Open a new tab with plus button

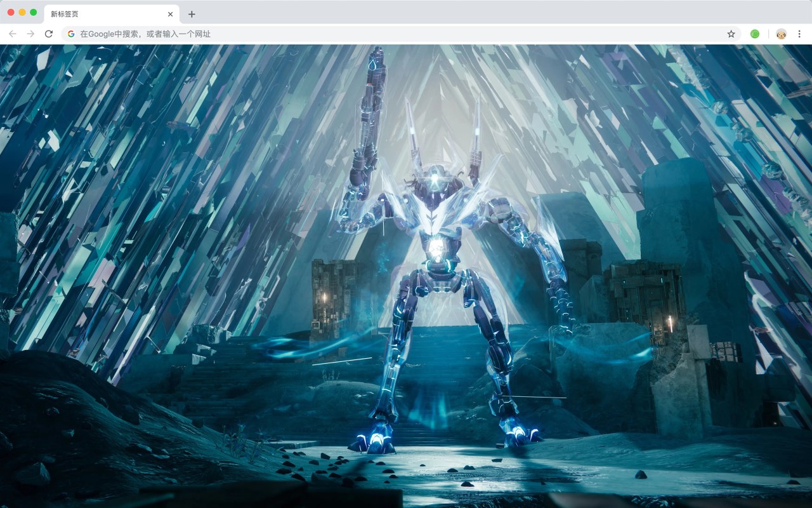coord(192,14)
